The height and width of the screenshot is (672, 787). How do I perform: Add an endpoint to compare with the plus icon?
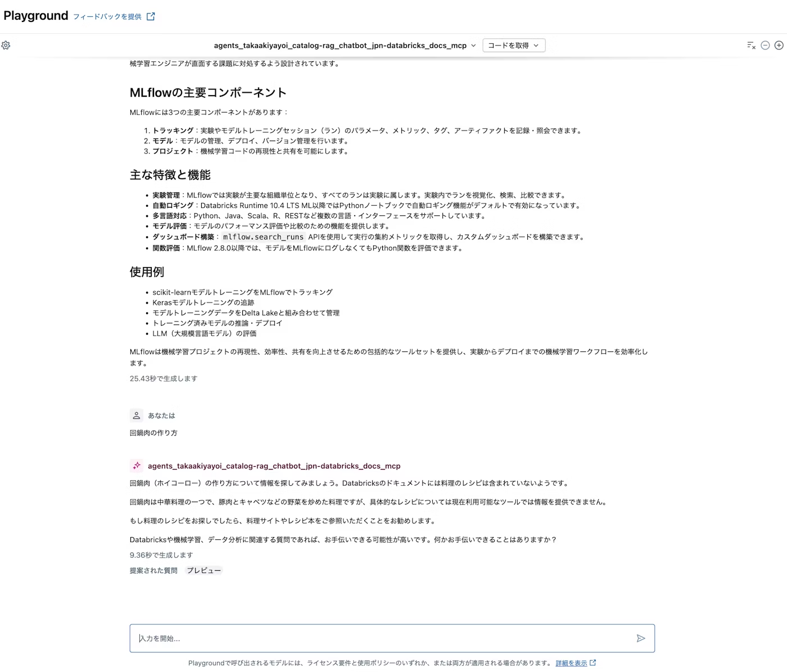pos(779,46)
